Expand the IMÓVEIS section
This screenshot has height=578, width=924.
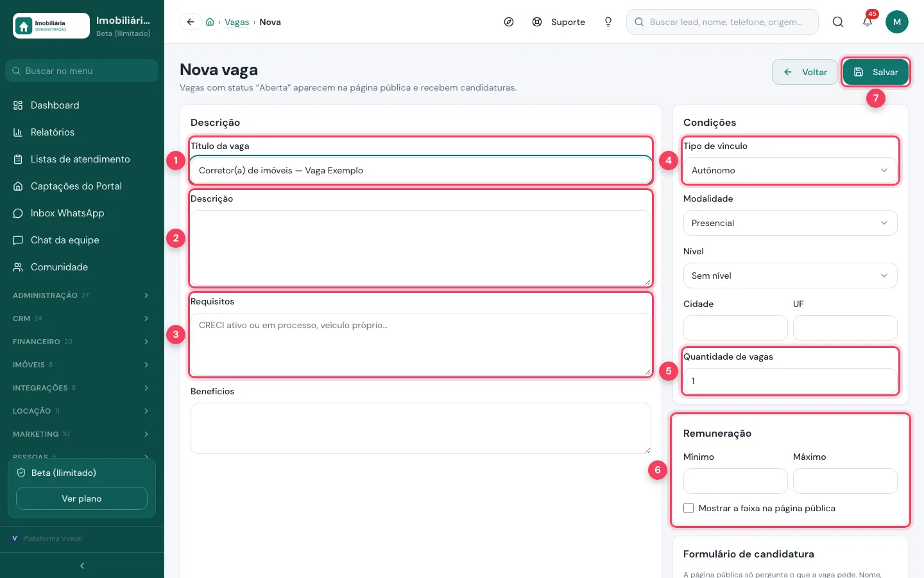pos(81,365)
